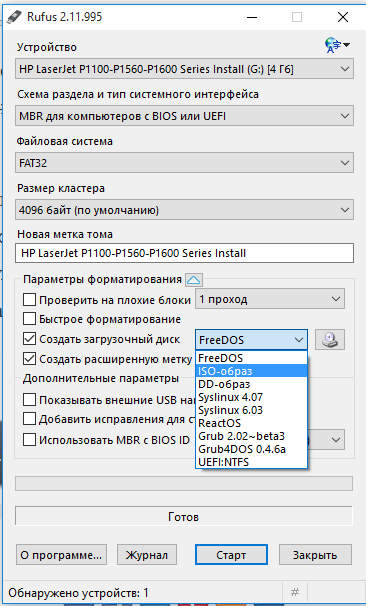Select Syslinux 4.07 option
The height and width of the screenshot is (606, 366).
point(252,397)
